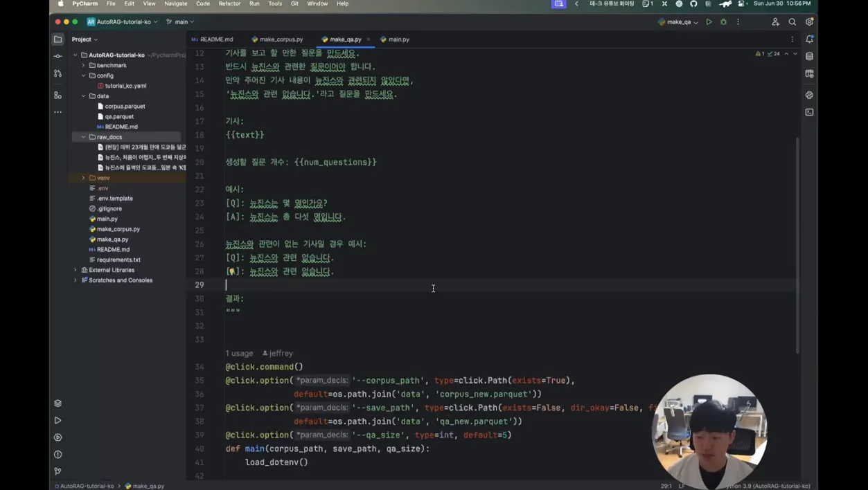Click the editor vertical scrollbar
This screenshot has height=490, width=868.
[x=797, y=245]
